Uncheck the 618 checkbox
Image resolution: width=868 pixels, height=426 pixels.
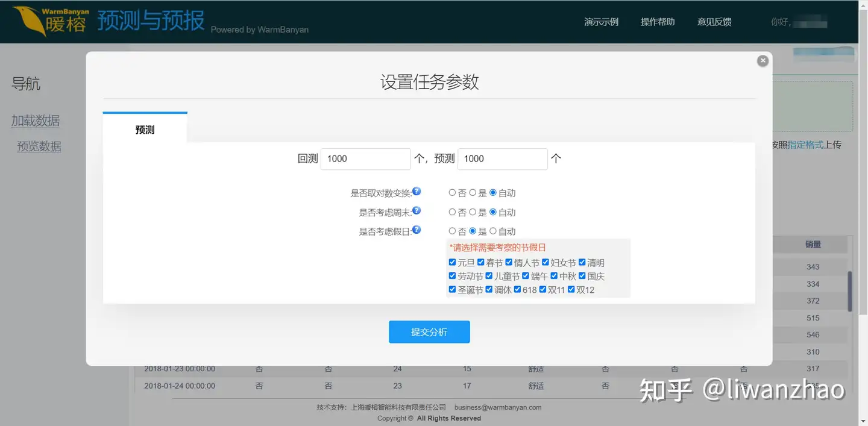pyautogui.click(x=517, y=289)
